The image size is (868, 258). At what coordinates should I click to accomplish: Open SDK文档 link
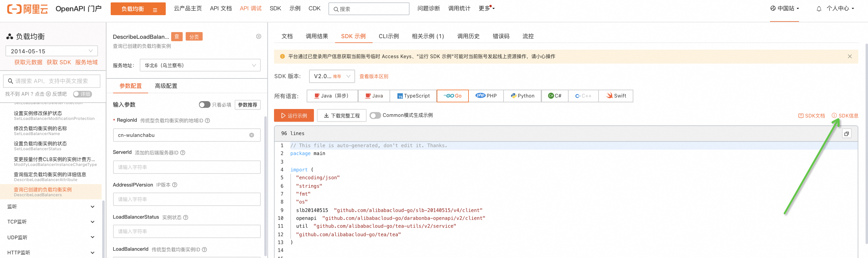811,116
